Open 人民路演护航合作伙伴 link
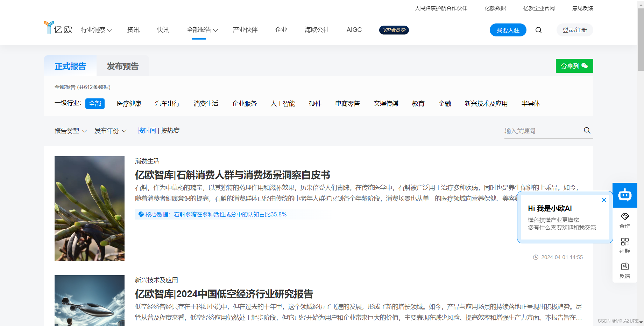Screen dimensions: 644x326 (441, 8)
